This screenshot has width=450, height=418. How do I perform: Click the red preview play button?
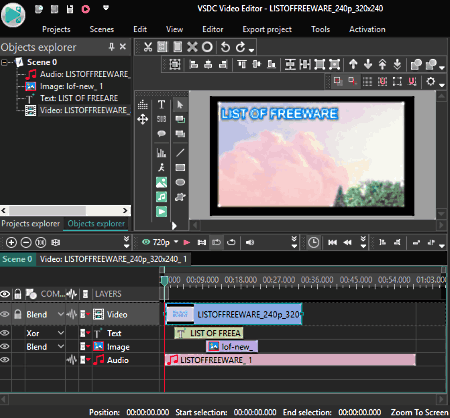tap(187, 242)
